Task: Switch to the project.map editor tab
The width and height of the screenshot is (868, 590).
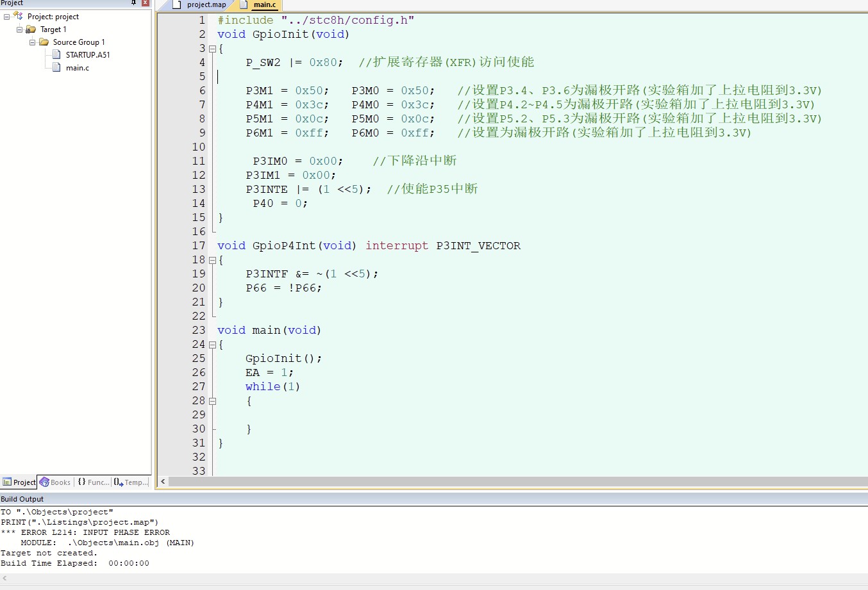Action: pos(199,4)
